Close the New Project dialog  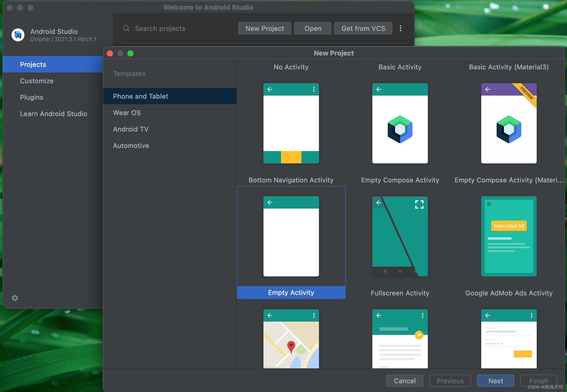coord(110,53)
